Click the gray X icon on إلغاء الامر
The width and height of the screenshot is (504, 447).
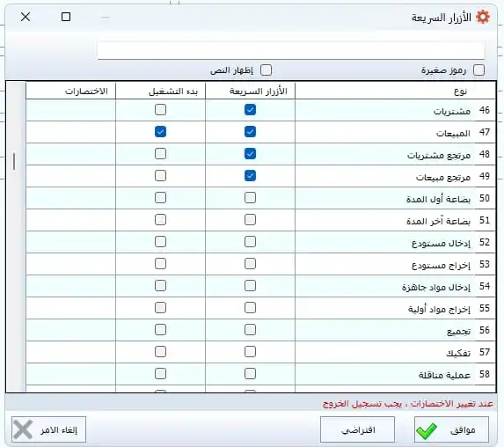23,429
